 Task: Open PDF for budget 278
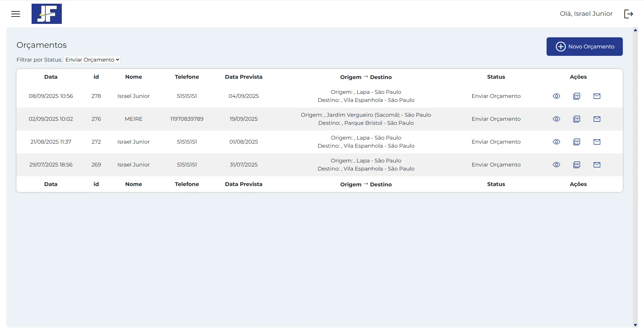[x=576, y=96]
